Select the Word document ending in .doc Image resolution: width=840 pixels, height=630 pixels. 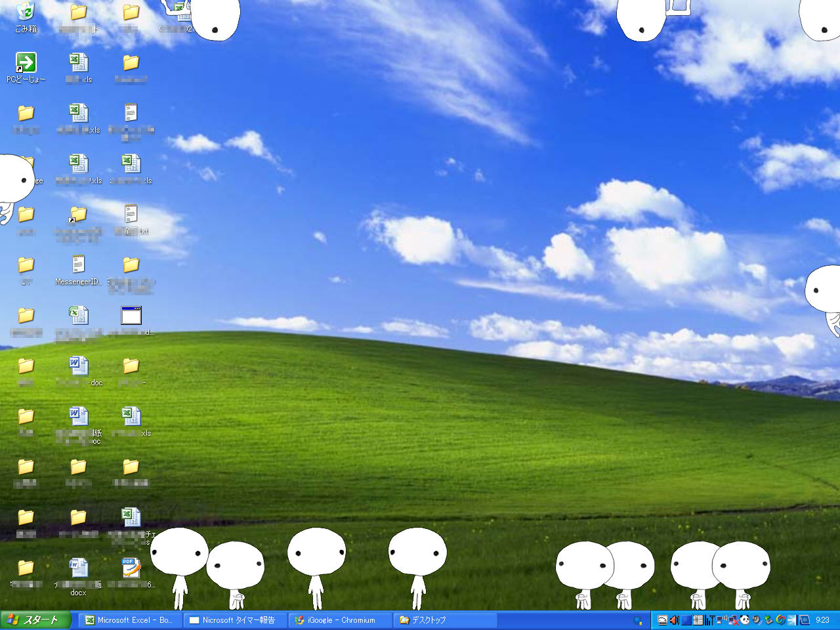tap(78, 371)
